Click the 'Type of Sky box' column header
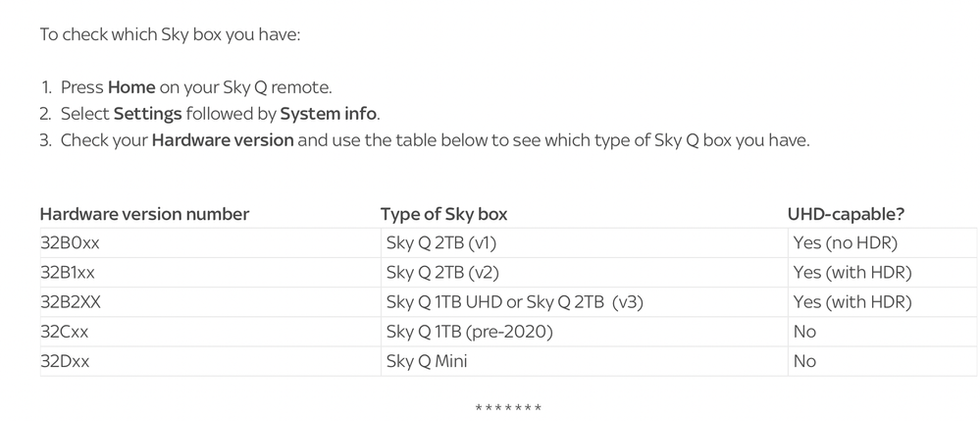The image size is (980, 421). pos(443,214)
